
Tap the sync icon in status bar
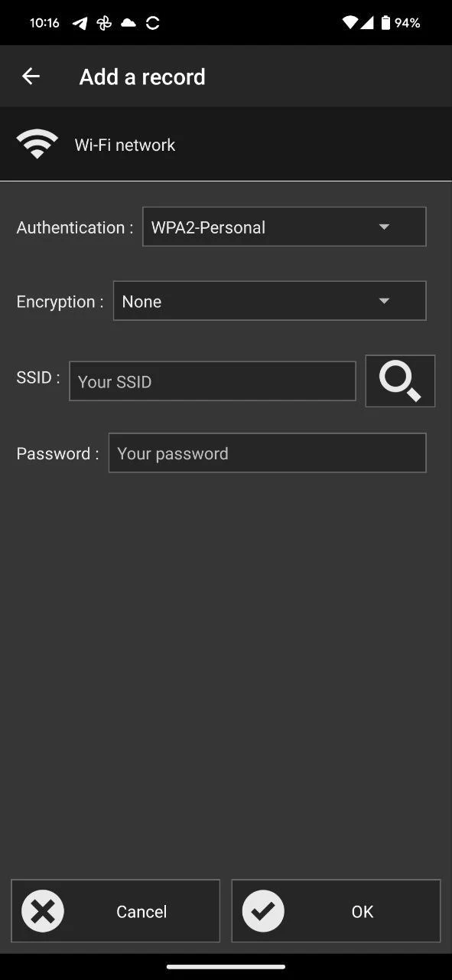pyautogui.click(x=153, y=23)
